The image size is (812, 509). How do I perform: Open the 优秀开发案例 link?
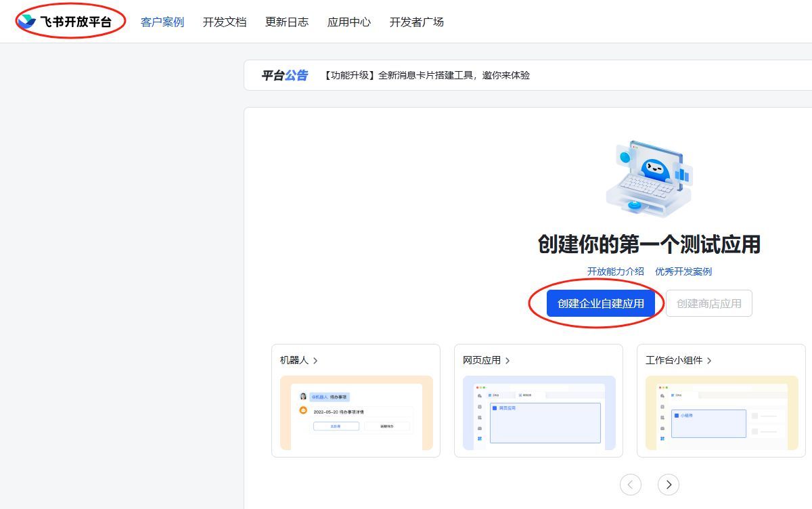(x=683, y=271)
